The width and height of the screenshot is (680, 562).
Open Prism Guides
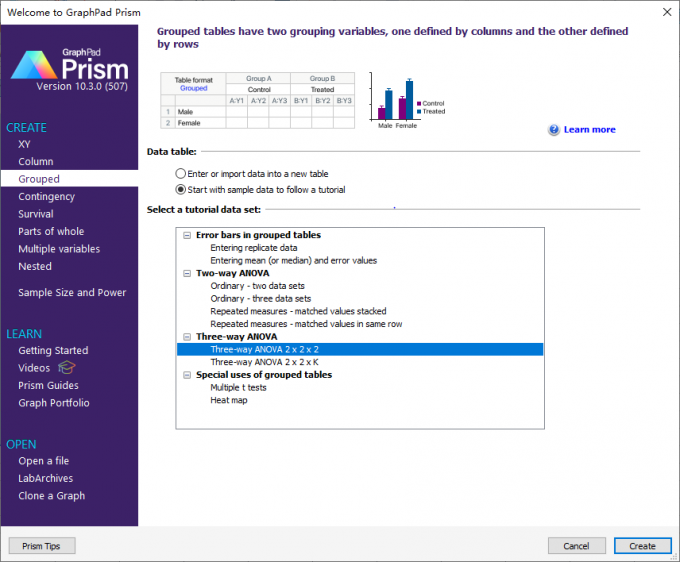pos(48,385)
